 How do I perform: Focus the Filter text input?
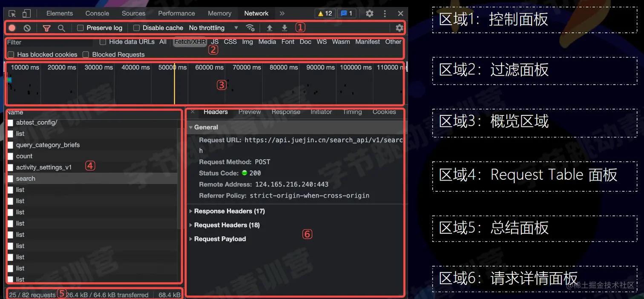tap(49, 42)
